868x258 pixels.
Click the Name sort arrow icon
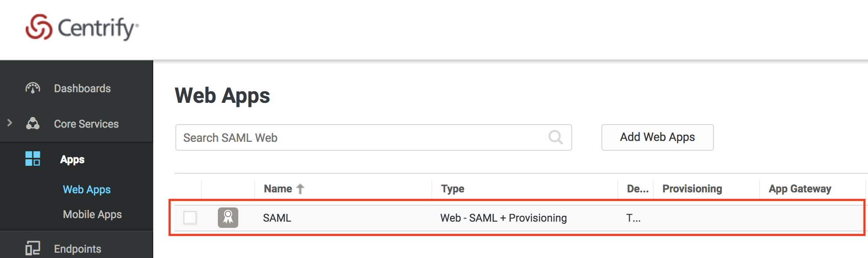300,189
